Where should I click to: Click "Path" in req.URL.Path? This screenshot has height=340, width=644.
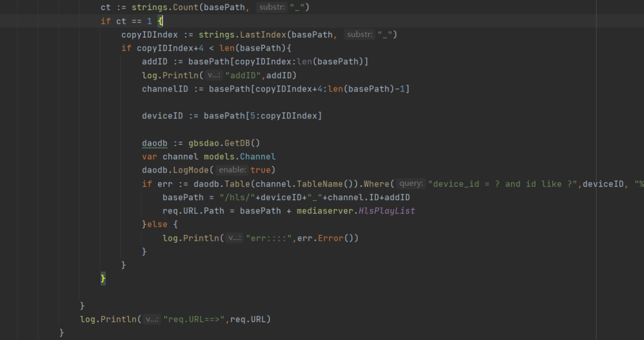pyautogui.click(x=214, y=211)
